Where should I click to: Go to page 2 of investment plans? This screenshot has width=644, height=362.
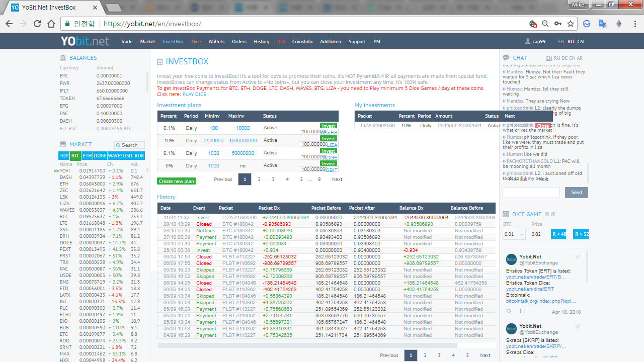pyautogui.click(x=259, y=179)
